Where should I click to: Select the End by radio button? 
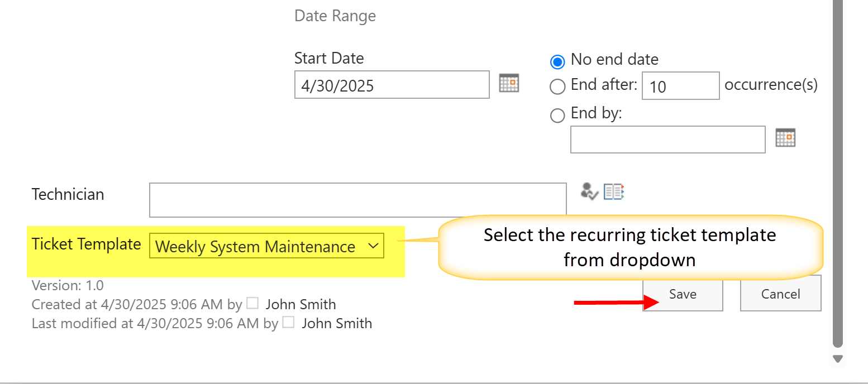(557, 116)
